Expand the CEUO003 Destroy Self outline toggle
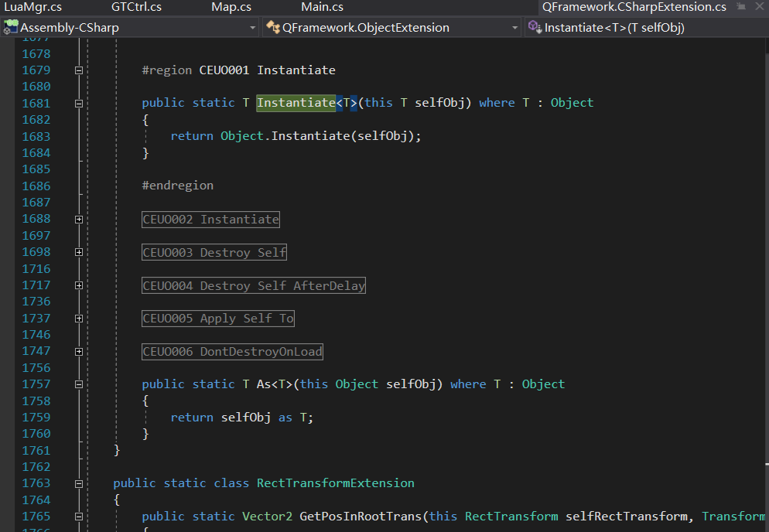Image resolution: width=769 pixels, height=532 pixels. coord(78,252)
